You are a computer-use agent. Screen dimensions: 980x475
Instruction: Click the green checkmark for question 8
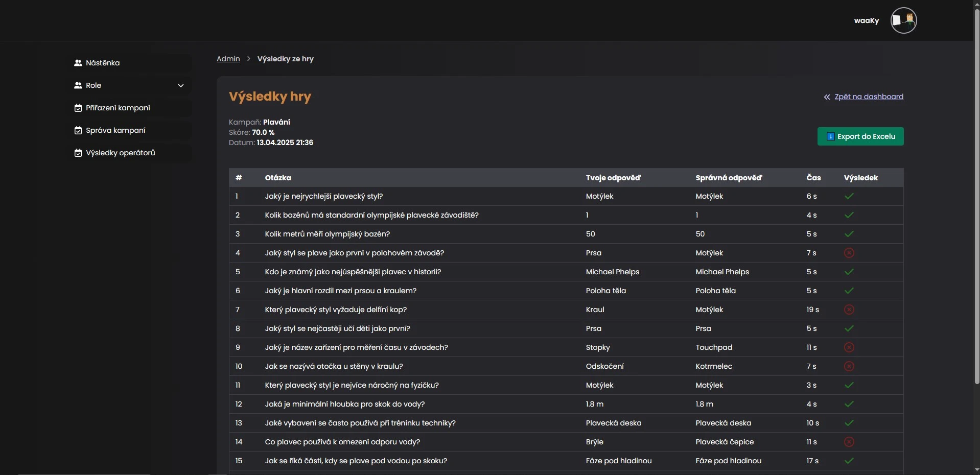pos(849,328)
